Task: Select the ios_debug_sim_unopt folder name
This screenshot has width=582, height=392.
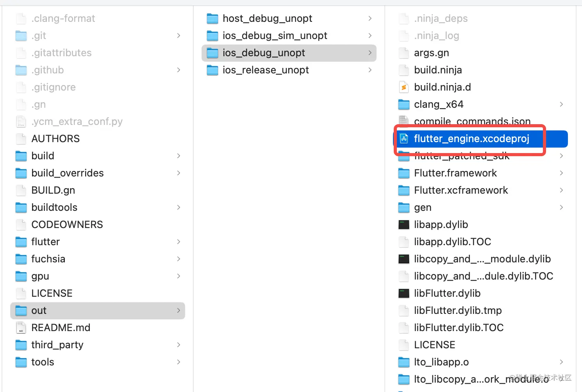Action: [x=275, y=36]
